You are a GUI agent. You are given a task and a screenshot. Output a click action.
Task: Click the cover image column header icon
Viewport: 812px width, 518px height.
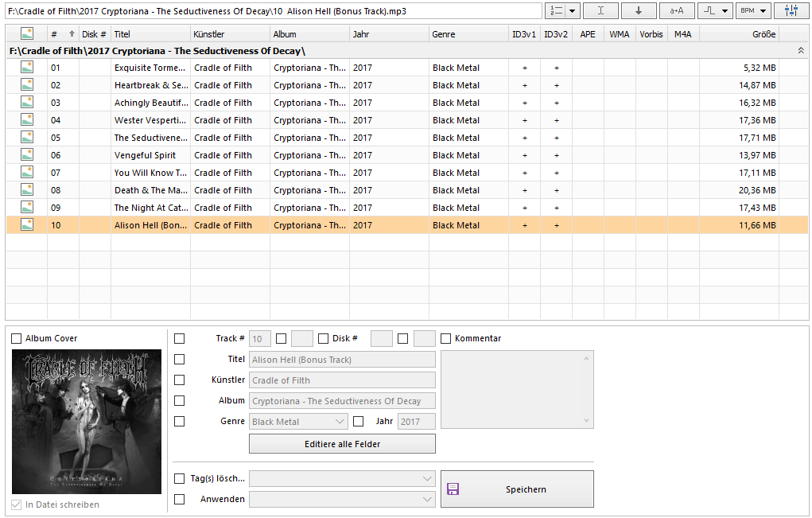tap(27, 33)
